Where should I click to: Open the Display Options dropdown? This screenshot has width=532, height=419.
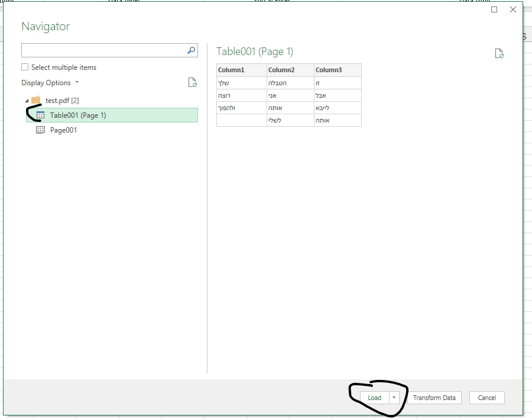coord(50,83)
